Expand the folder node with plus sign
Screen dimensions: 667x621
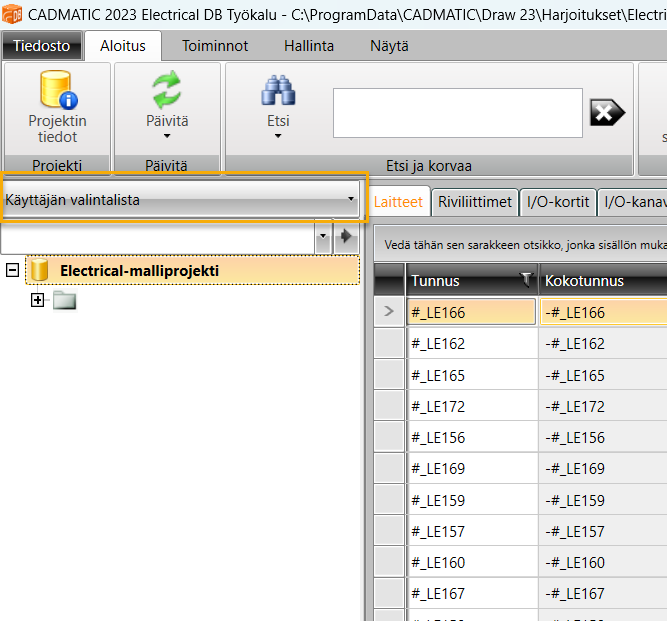pos(38,300)
